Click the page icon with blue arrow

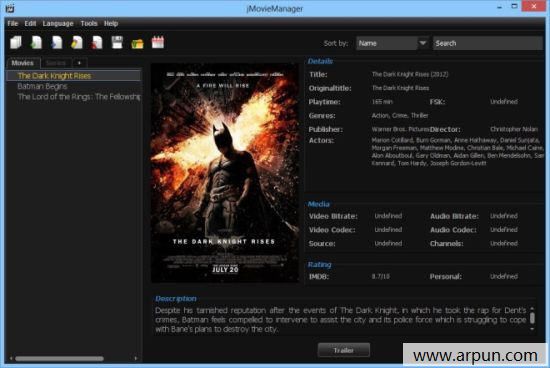coord(56,42)
